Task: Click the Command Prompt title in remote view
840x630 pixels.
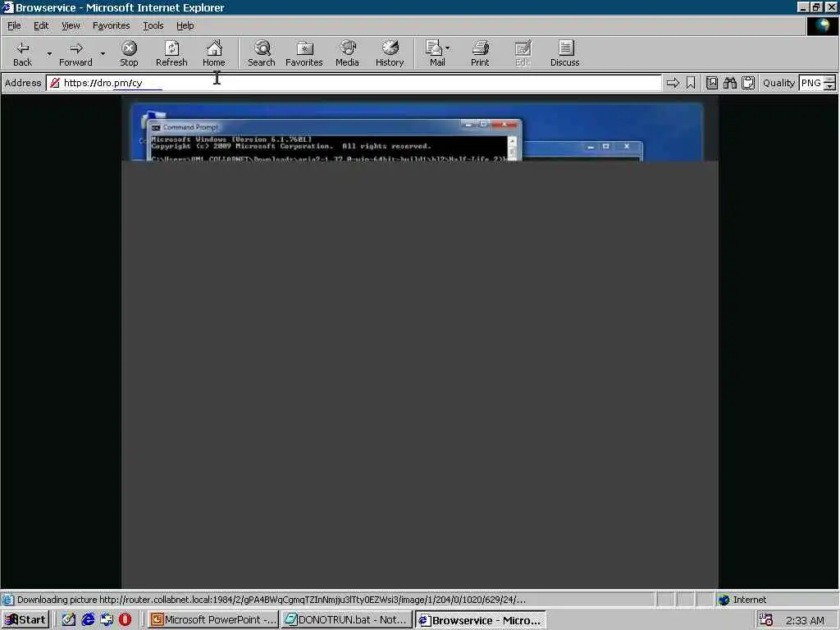Action: (190, 127)
